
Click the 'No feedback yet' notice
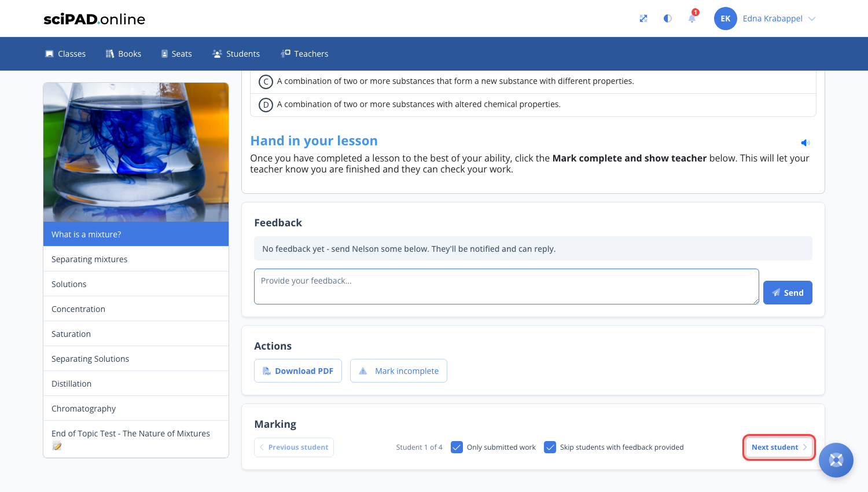tap(533, 249)
